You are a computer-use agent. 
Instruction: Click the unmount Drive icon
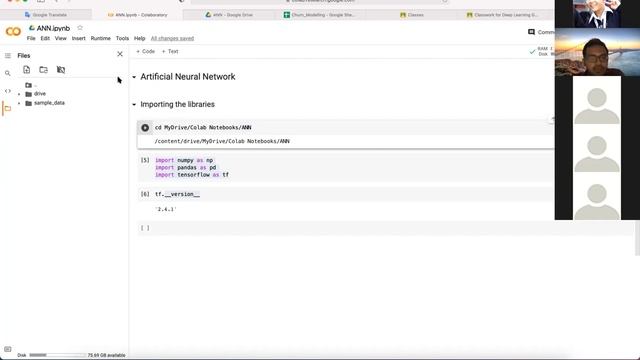coord(61,70)
